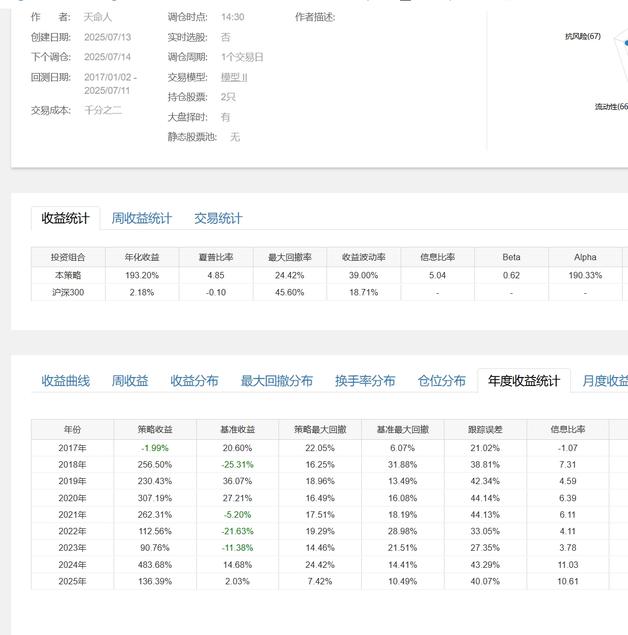
Task: Open the 收益分布 tab
Action: [x=194, y=381]
